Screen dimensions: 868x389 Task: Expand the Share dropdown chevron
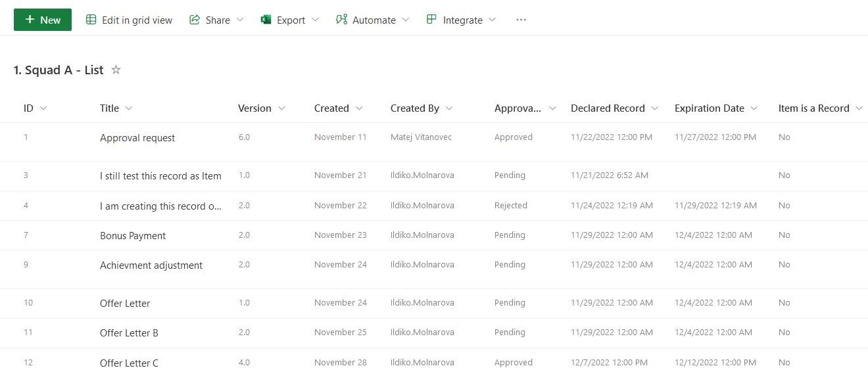click(240, 20)
